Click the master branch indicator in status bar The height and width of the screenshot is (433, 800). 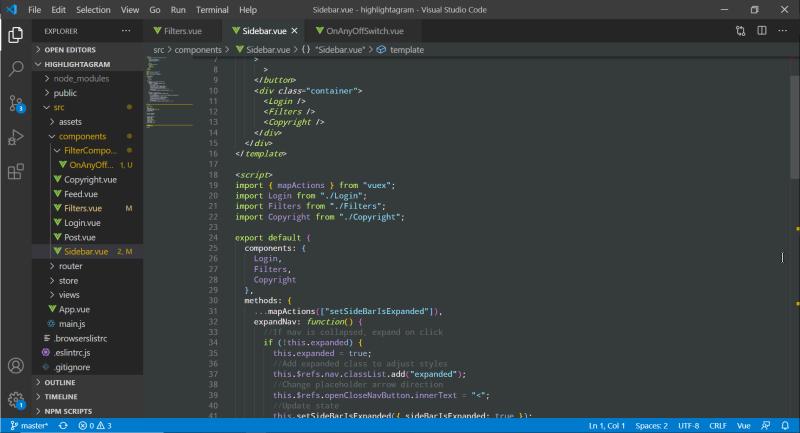(29, 425)
